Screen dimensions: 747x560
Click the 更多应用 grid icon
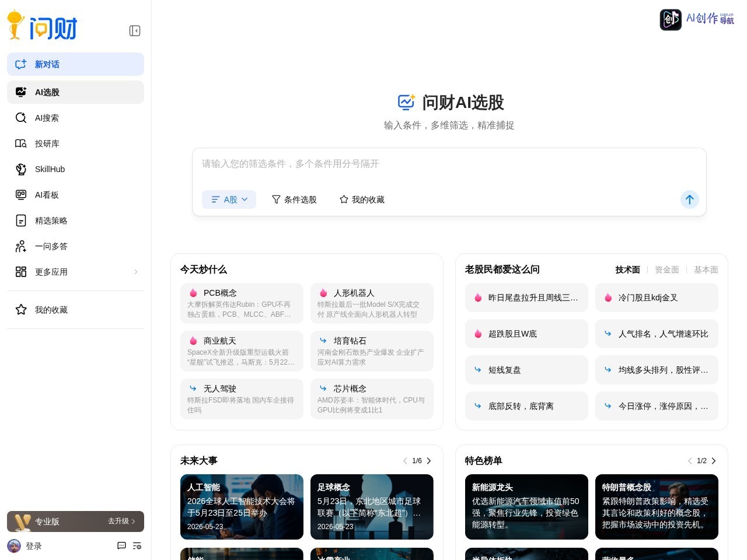[21, 272]
